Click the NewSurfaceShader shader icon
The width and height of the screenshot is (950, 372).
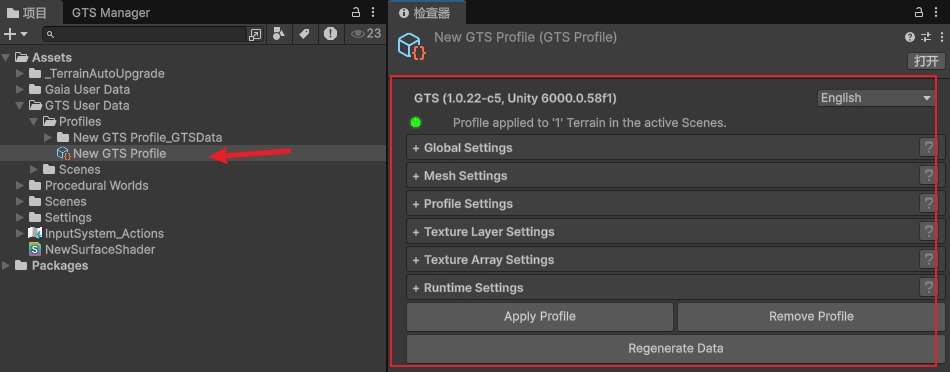35,250
